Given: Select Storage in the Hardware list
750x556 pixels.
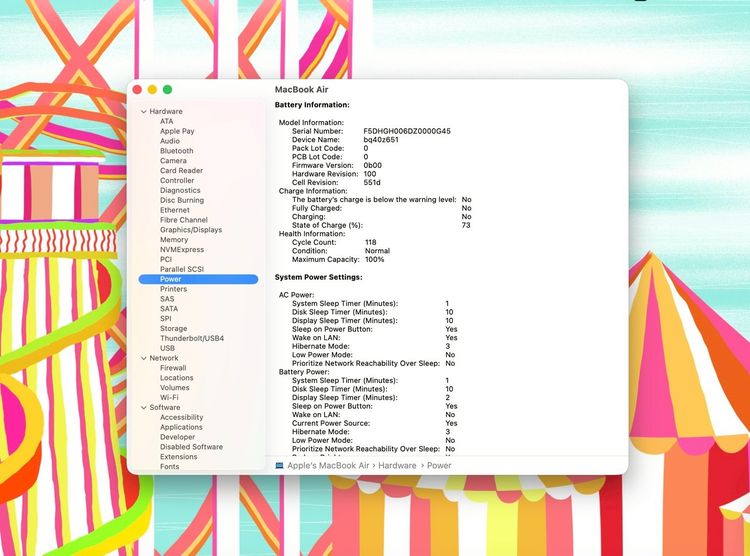Looking at the screenshot, I should (x=173, y=328).
